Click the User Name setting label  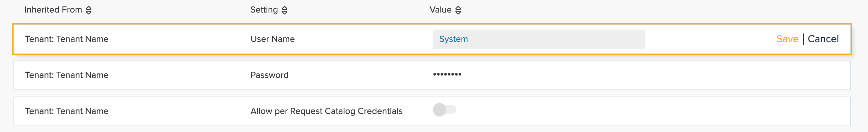coord(272,39)
